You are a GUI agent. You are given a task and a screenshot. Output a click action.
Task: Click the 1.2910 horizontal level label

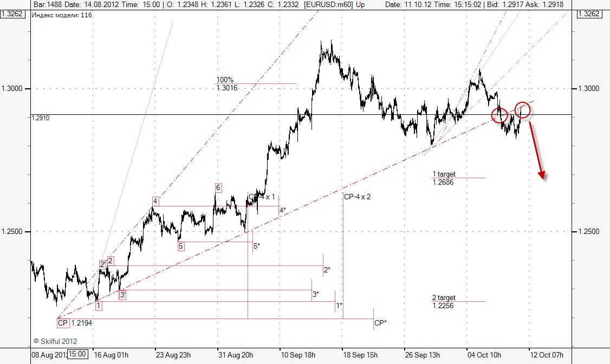click(x=41, y=118)
